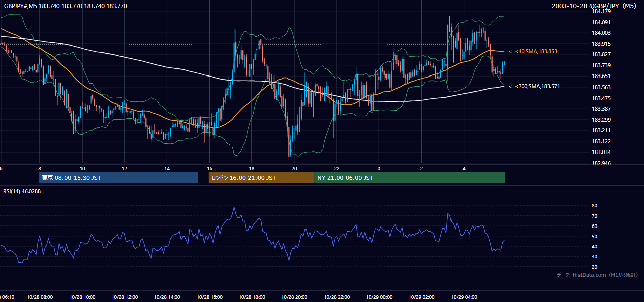Screen dimensions: 644x302
Task: Click the 10/28 08:00 time axis label
Action: (39, 297)
